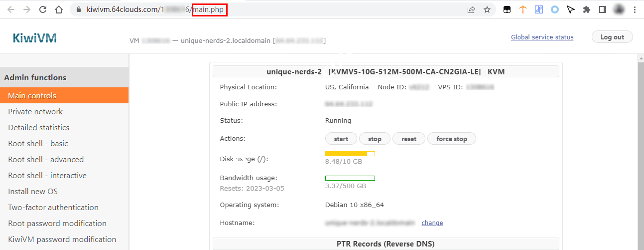Toggle the browser side panel icon

[602, 9]
